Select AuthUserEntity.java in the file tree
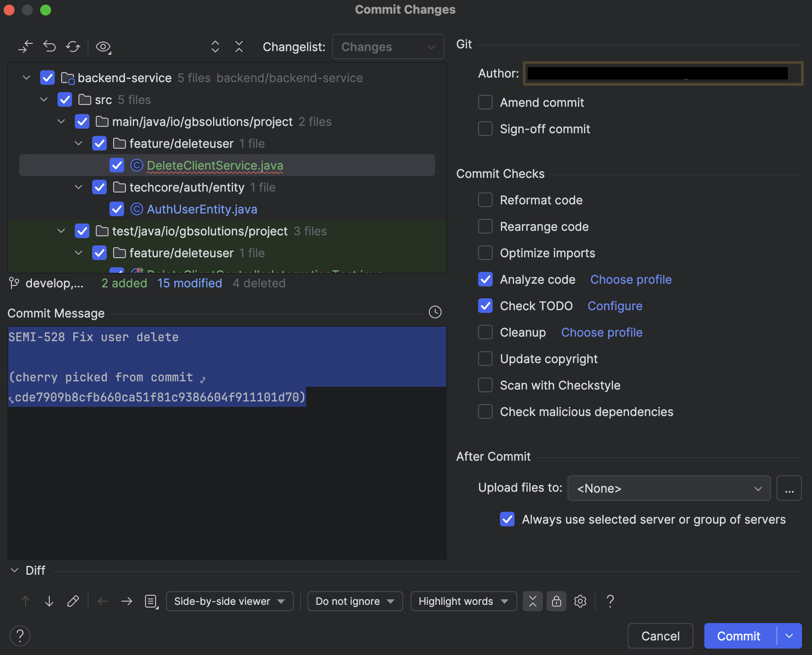This screenshot has width=812, height=655. 202,209
